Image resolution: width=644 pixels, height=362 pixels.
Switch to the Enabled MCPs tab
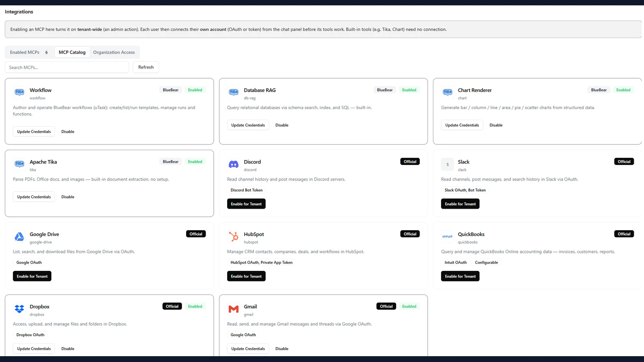coord(30,52)
